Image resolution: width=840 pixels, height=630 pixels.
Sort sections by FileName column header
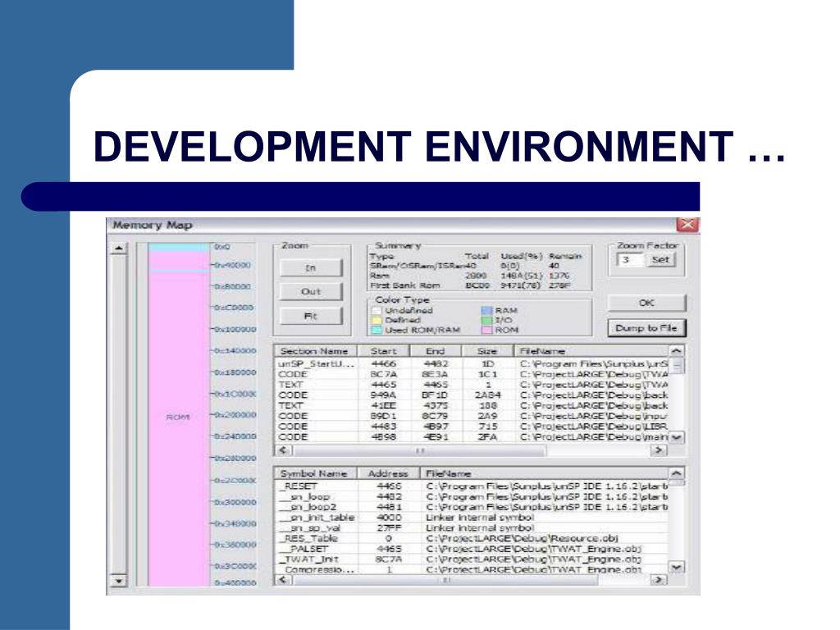(x=592, y=351)
